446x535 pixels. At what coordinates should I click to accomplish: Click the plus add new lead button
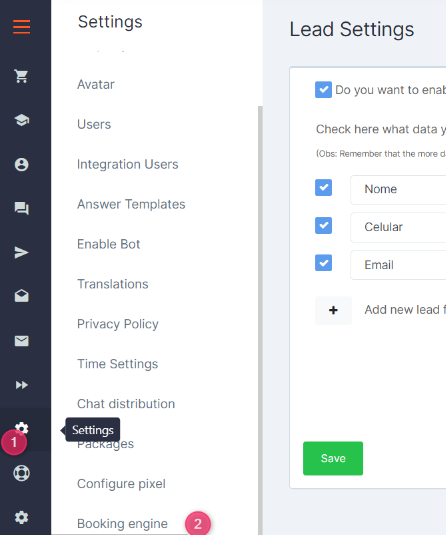tap(333, 310)
